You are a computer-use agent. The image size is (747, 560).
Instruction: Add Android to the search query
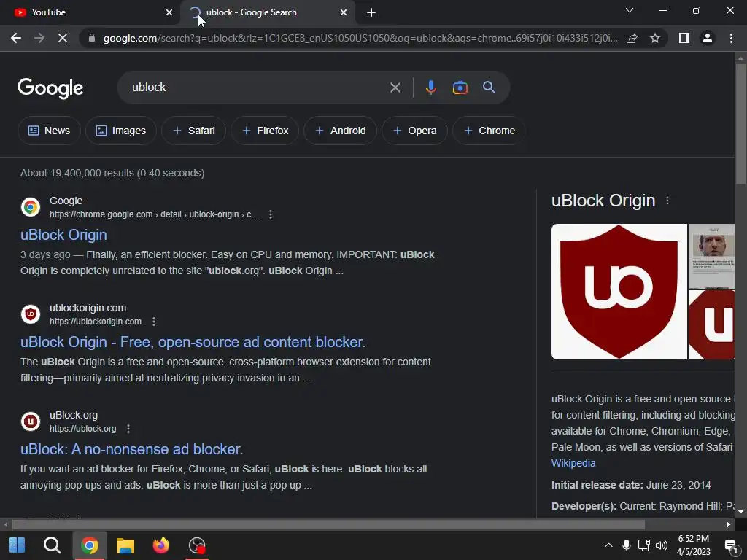click(340, 131)
